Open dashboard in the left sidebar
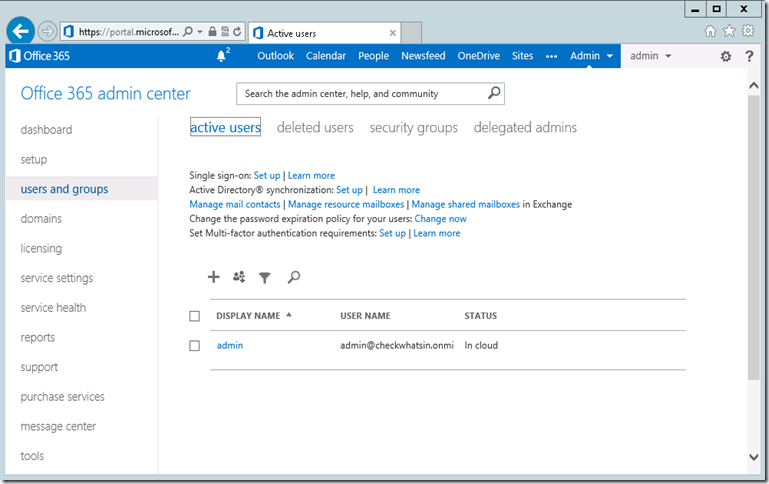The image size is (769, 484). click(x=46, y=130)
